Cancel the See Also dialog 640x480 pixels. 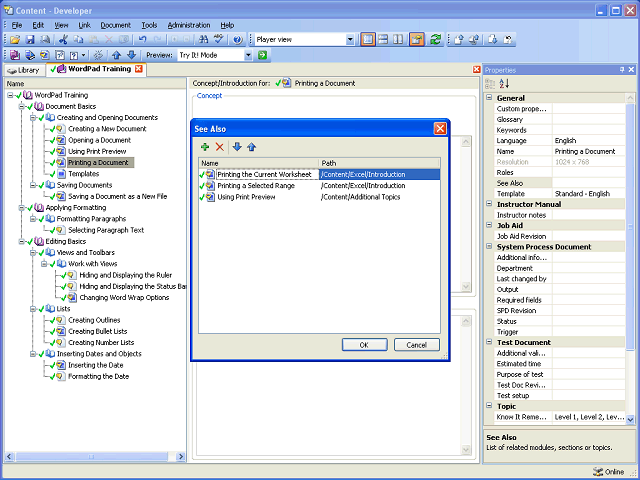pyautogui.click(x=417, y=345)
